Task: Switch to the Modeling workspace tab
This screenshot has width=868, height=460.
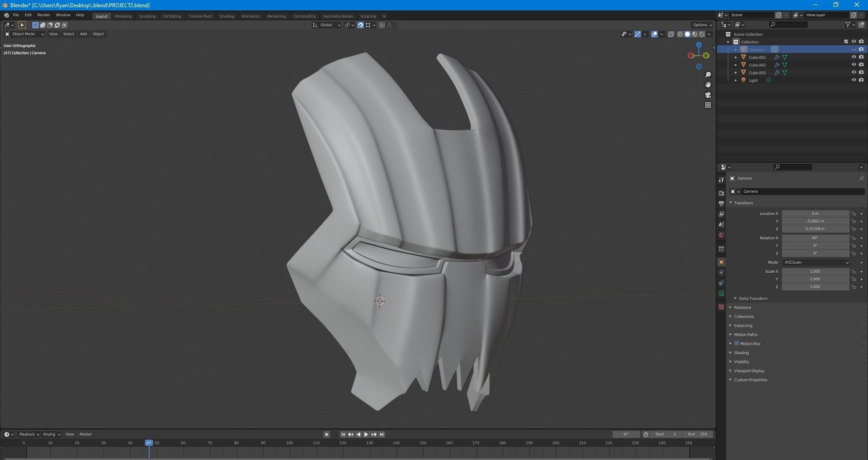Action: click(123, 16)
